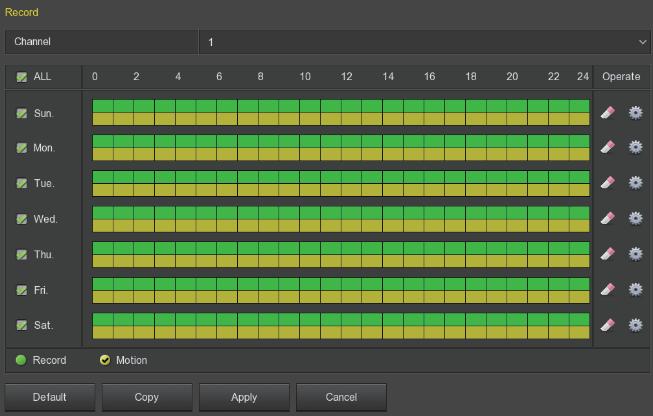Select the yellow Motion type indicator
Image resolution: width=653 pixels, height=416 pixels.
(105, 360)
